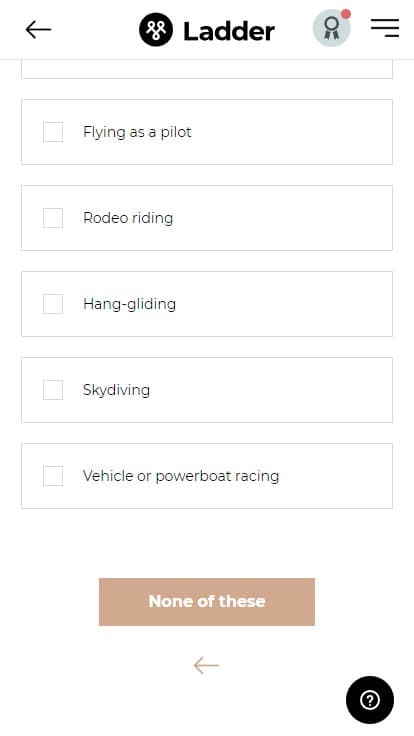
Task: Go back using the tan arrow below the button
Action: tap(206, 665)
